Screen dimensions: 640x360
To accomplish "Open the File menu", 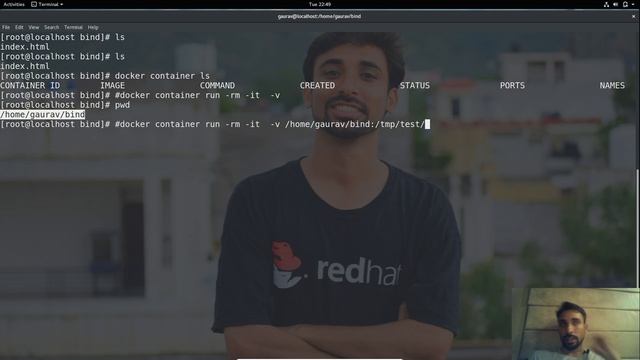I will pyautogui.click(x=6, y=27).
